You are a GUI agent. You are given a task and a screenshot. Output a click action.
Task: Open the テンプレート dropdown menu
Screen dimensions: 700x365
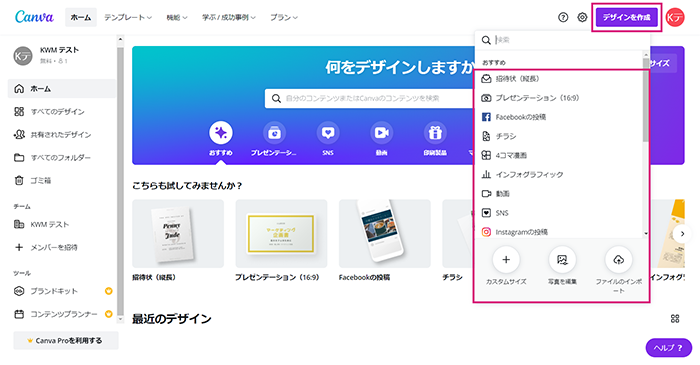128,17
